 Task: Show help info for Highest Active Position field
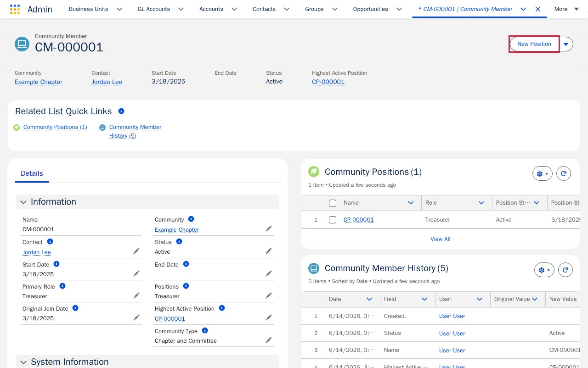pos(222,308)
